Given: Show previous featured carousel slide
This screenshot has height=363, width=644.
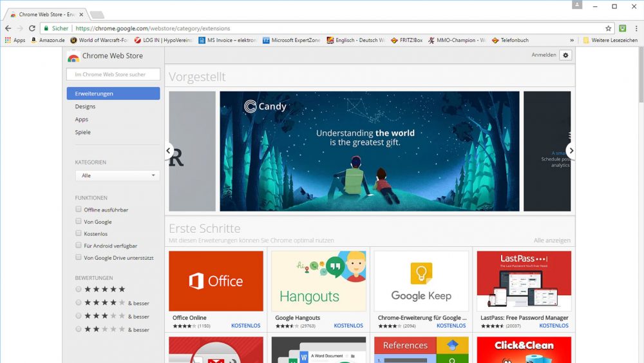Looking at the screenshot, I should pyautogui.click(x=169, y=151).
